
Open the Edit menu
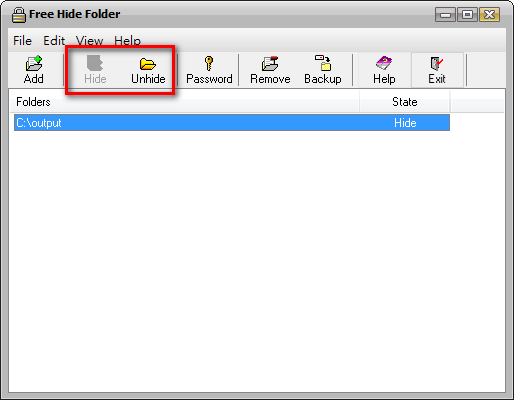click(x=54, y=41)
